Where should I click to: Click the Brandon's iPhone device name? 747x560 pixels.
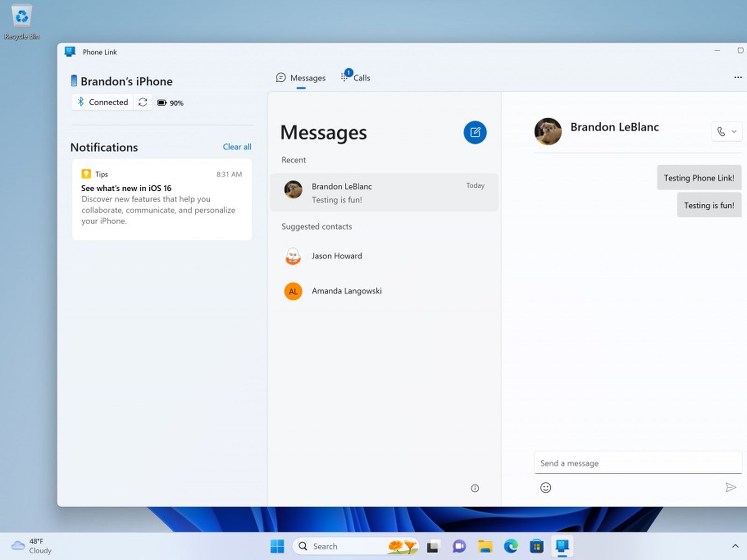[x=127, y=81]
